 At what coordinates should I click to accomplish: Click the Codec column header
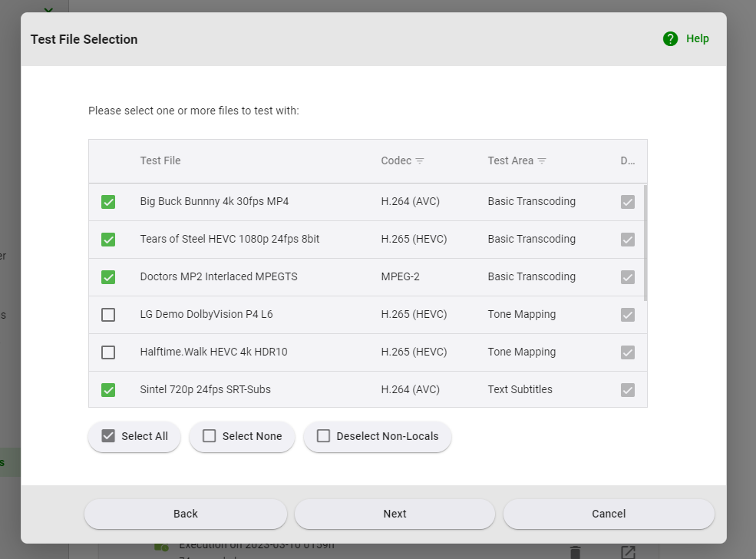(x=396, y=160)
